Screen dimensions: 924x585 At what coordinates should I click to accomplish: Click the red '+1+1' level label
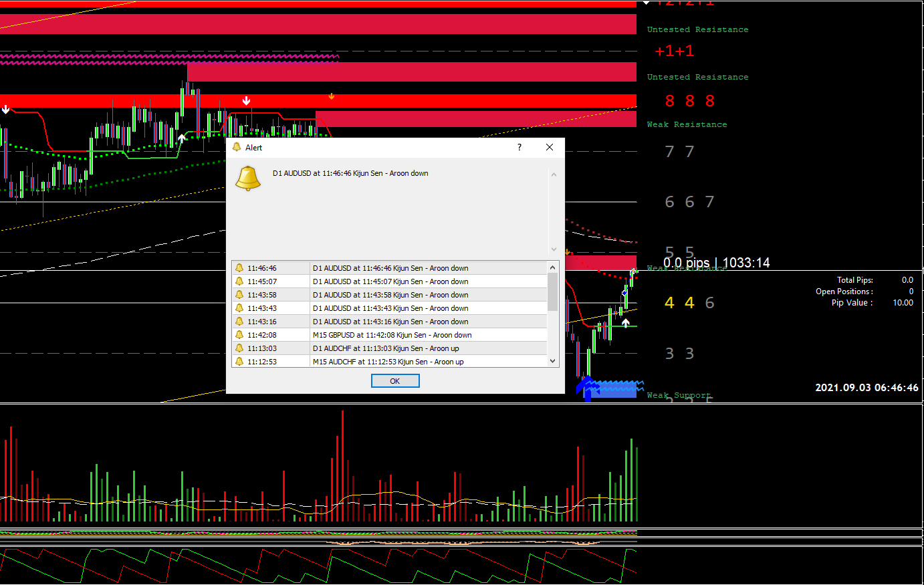pyautogui.click(x=675, y=51)
